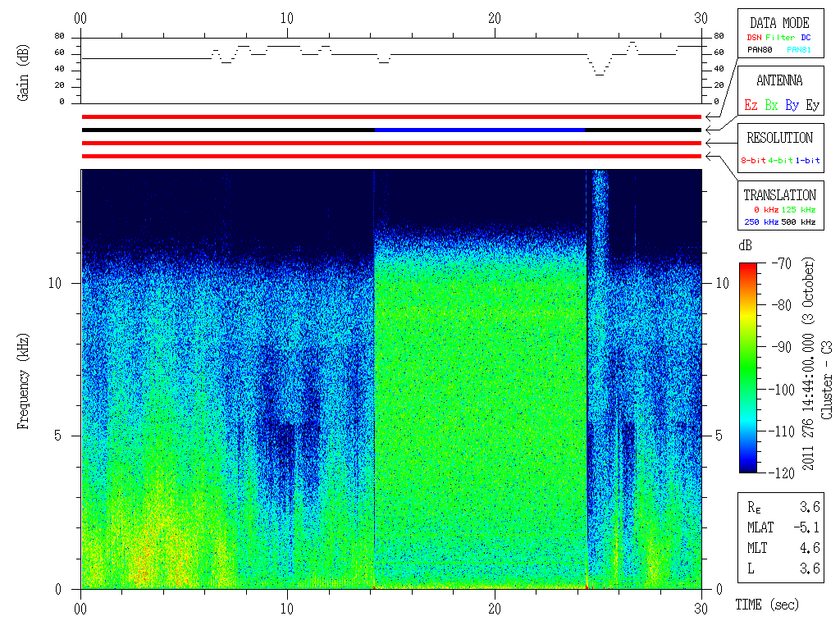Click the rotated Cluster - C3 date text
This screenshot has height=630, width=840.
817,366
